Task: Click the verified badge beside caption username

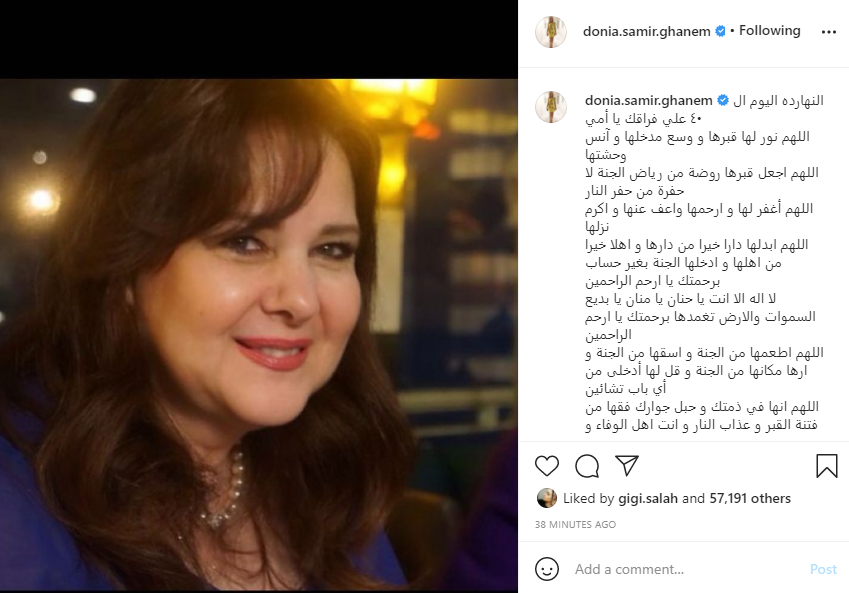Action: (722, 100)
